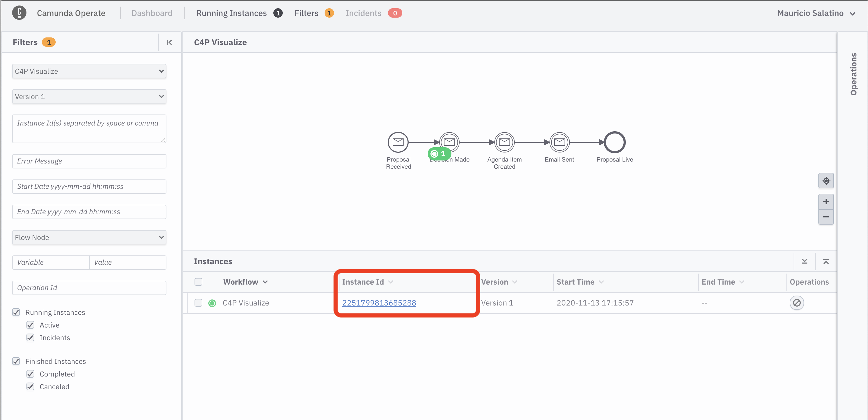Focus the End Date field

89,212
